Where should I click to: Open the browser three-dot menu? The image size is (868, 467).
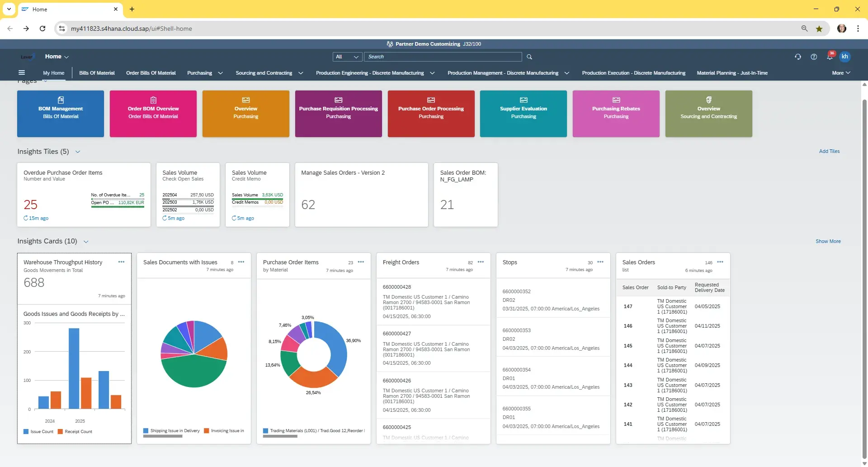858,29
